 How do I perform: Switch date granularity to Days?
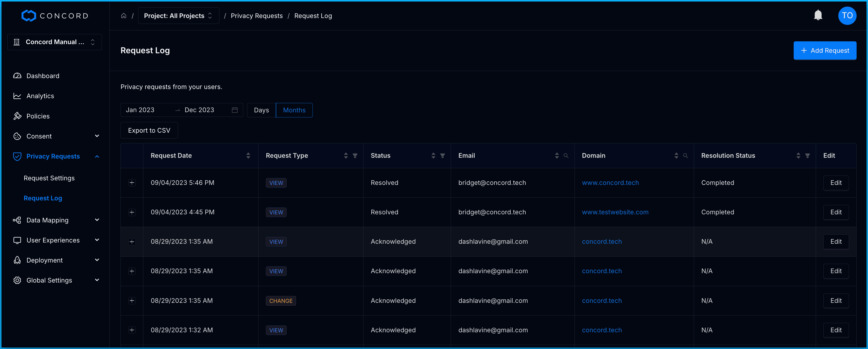(261, 110)
